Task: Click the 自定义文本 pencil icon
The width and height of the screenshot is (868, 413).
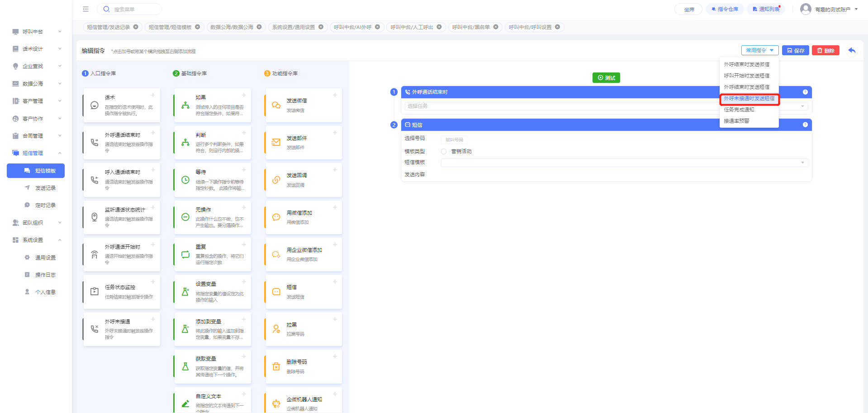Action: pyautogui.click(x=185, y=403)
